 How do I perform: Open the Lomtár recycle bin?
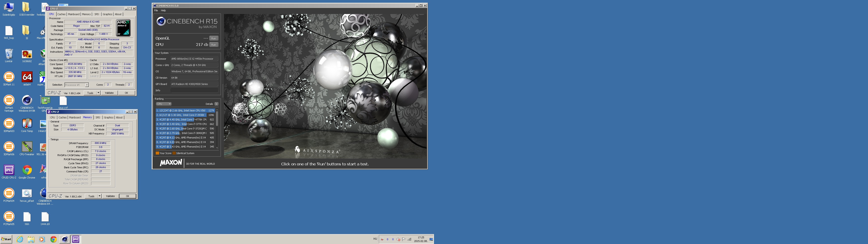click(9, 56)
